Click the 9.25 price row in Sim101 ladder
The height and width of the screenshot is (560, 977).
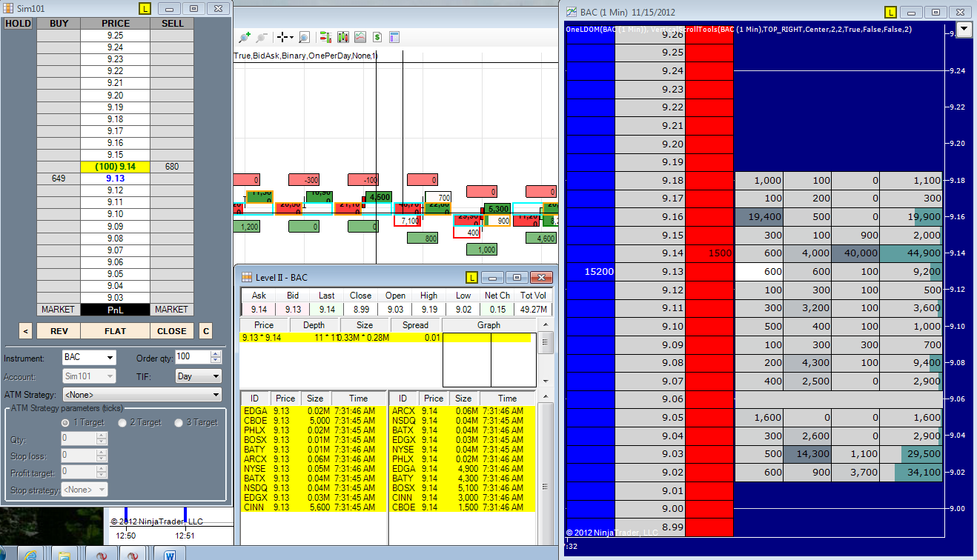[x=115, y=36]
